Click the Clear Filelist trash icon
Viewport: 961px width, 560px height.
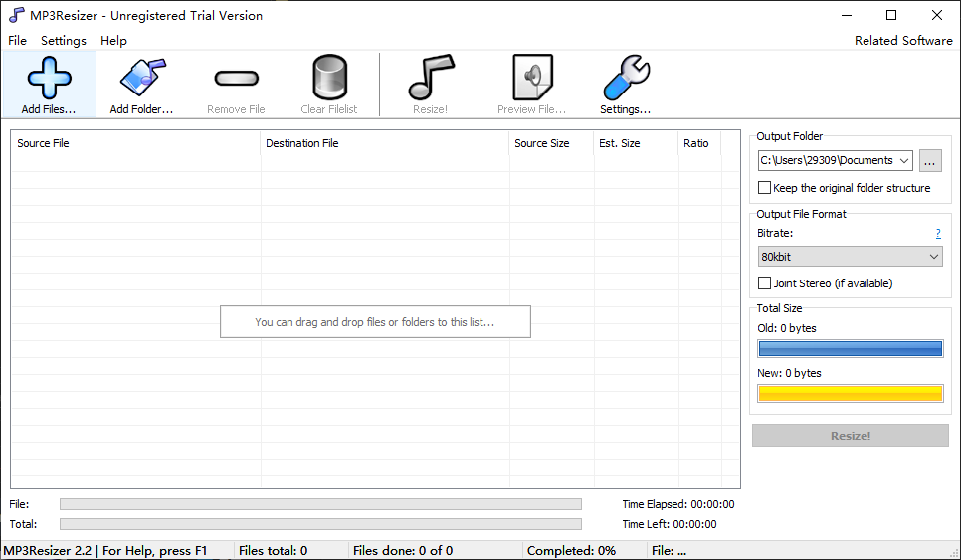(329, 78)
